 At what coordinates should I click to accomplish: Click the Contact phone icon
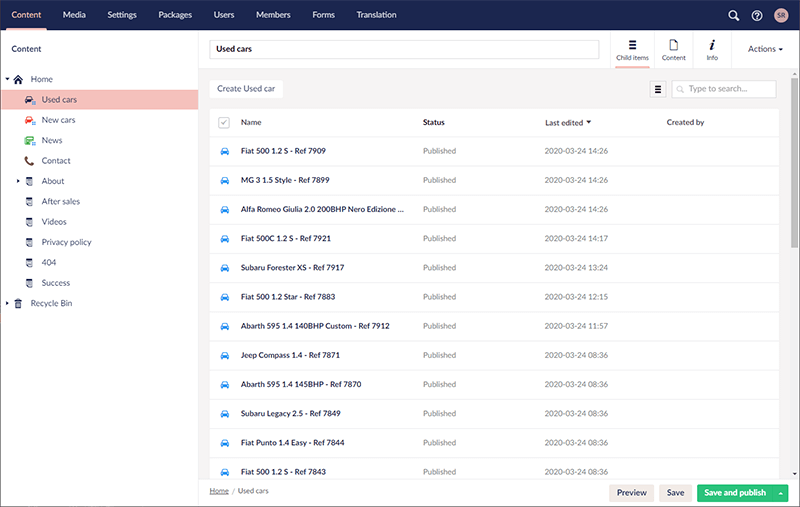[x=29, y=161]
